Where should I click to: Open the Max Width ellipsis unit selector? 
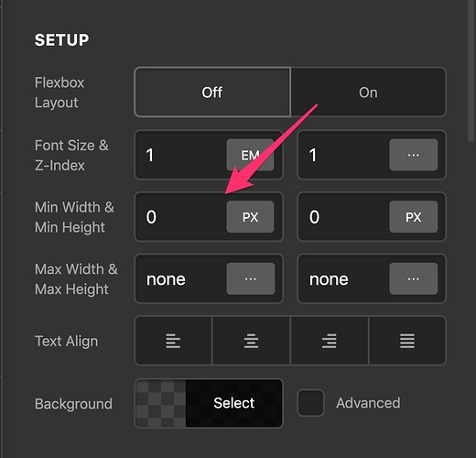pos(251,278)
